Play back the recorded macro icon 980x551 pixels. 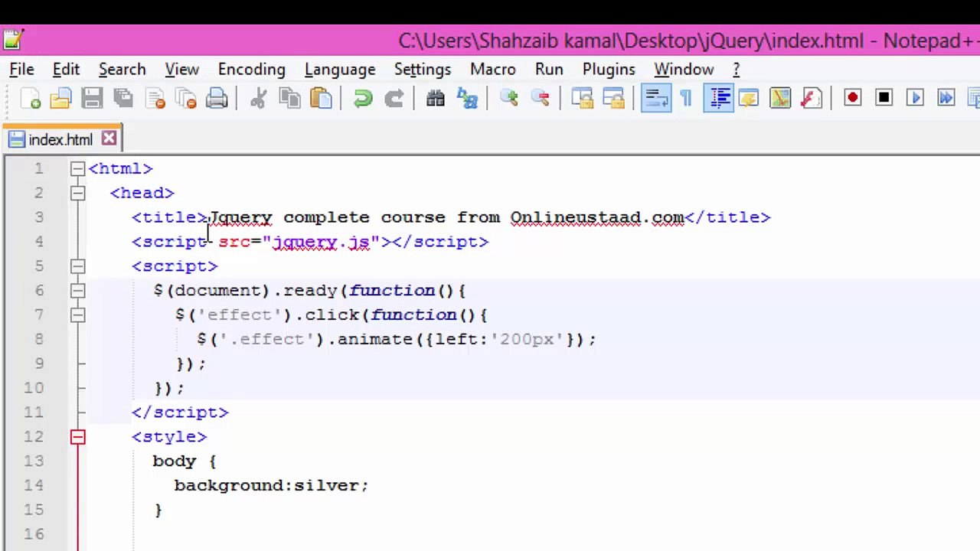pos(915,98)
